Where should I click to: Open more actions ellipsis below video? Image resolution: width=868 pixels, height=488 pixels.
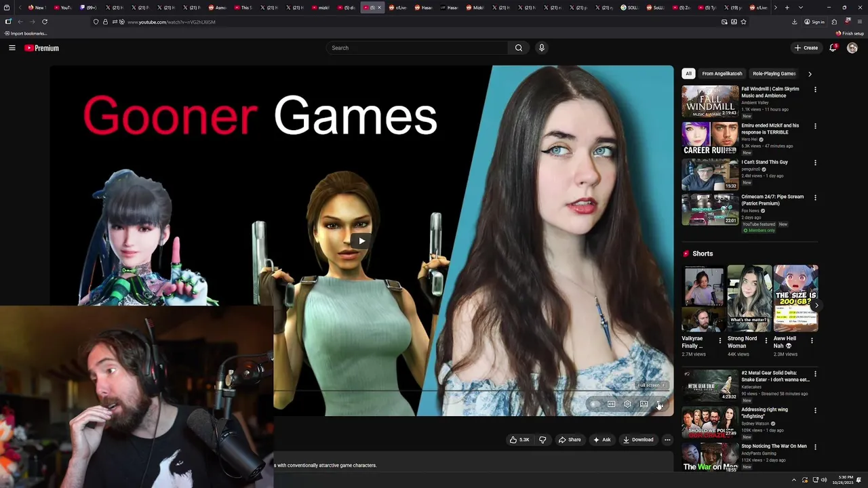pos(667,440)
